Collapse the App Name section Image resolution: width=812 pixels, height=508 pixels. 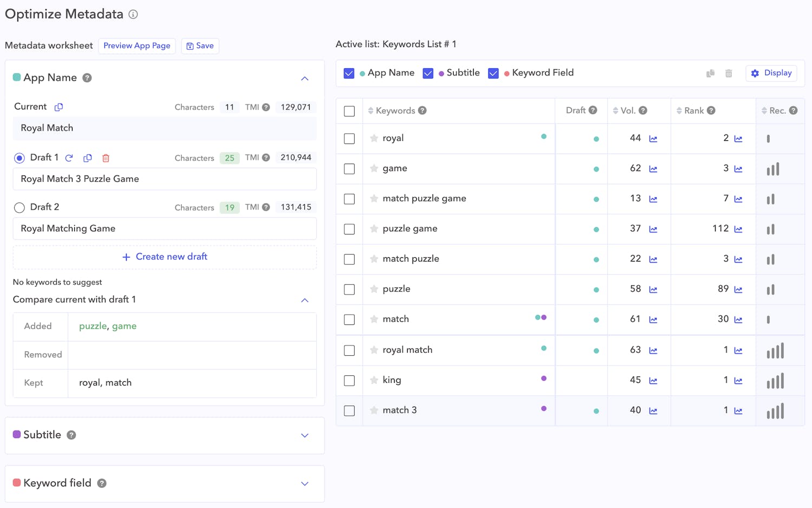click(305, 78)
